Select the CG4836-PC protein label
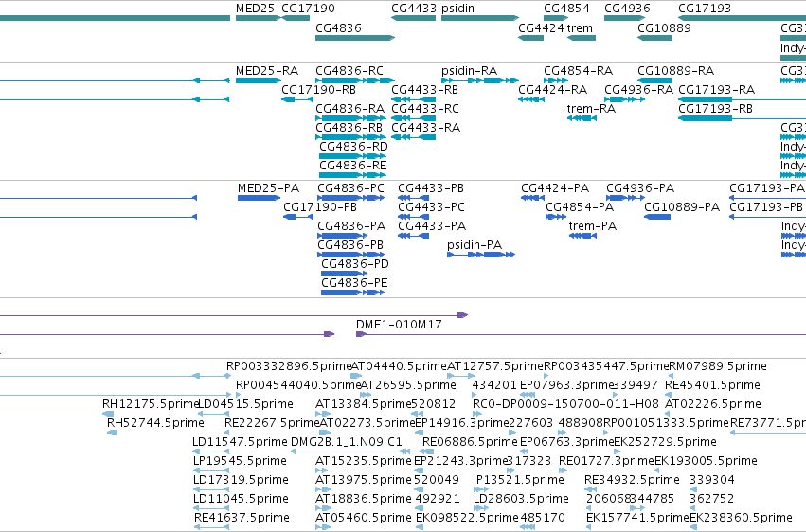The image size is (806, 532). [x=351, y=188]
